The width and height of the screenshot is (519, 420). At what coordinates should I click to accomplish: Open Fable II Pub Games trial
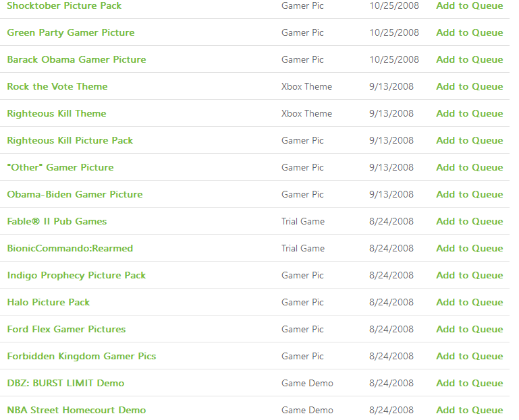[57, 221]
